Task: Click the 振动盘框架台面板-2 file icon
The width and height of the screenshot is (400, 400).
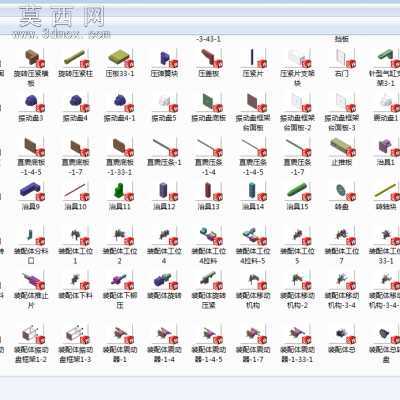Action: [x=297, y=103]
